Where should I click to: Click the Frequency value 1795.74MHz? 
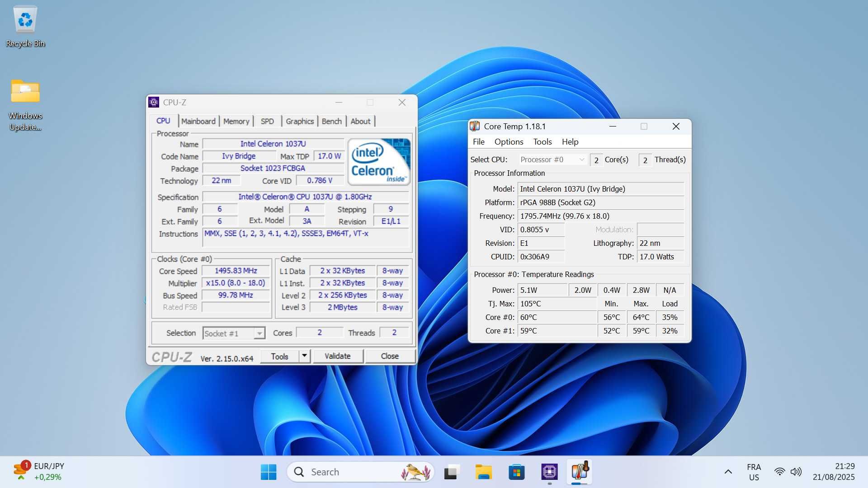coord(600,216)
